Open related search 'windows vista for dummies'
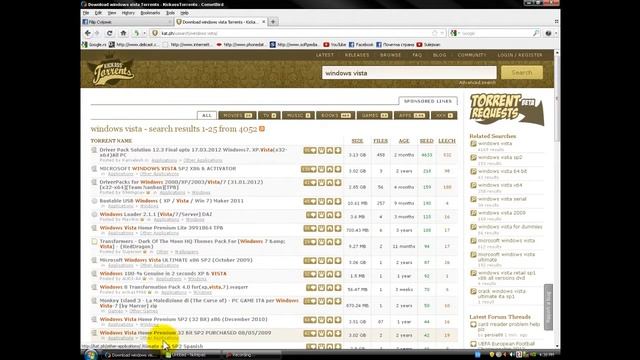 click(510, 227)
